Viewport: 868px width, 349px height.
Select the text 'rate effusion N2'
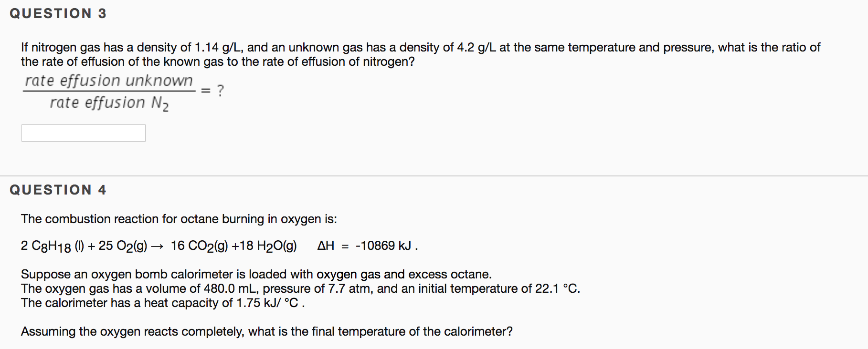point(109,102)
